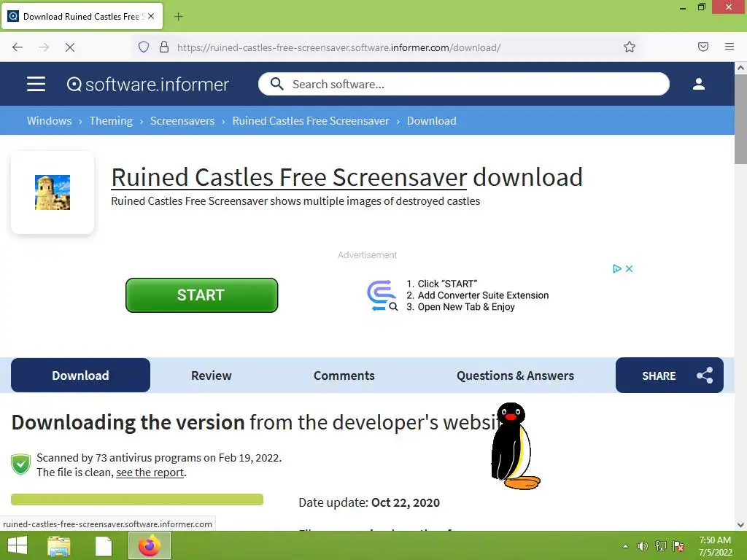Open the Action Center flag icon
This screenshot has height=560, width=747.
(678, 546)
